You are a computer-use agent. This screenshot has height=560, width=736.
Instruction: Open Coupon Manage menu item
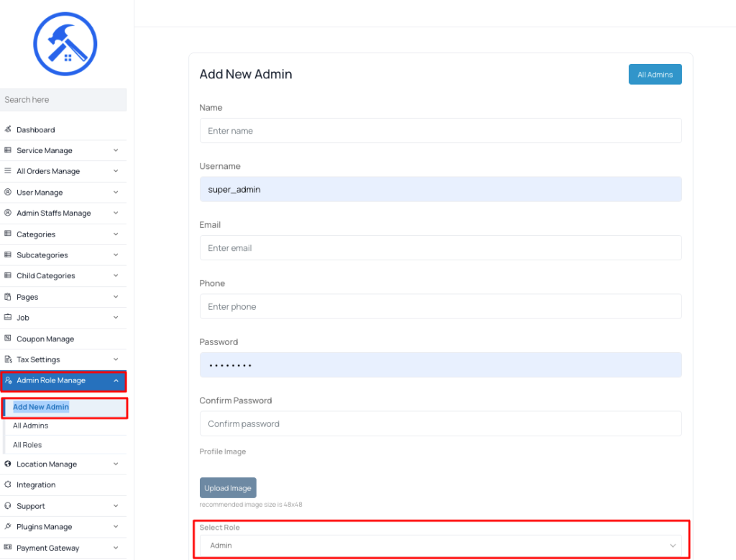[x=63, y=339]
